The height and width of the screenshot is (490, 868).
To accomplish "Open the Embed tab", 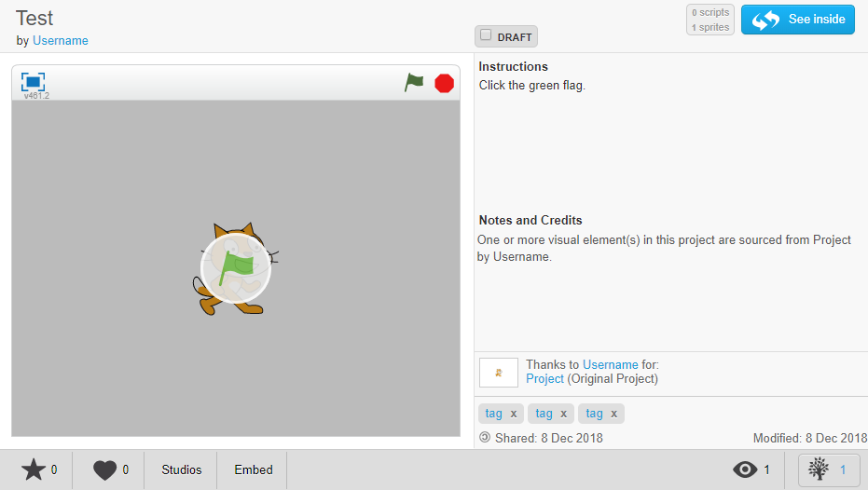I will pyautogui.click(x=253, y=470).
